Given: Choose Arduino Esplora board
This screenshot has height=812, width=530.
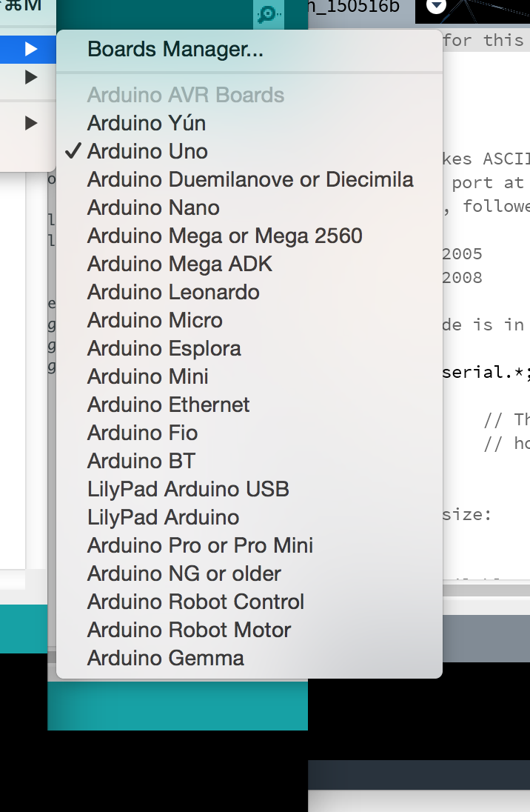Looking at the screenshot, I should pyautogui.click(x=249, y=348).
